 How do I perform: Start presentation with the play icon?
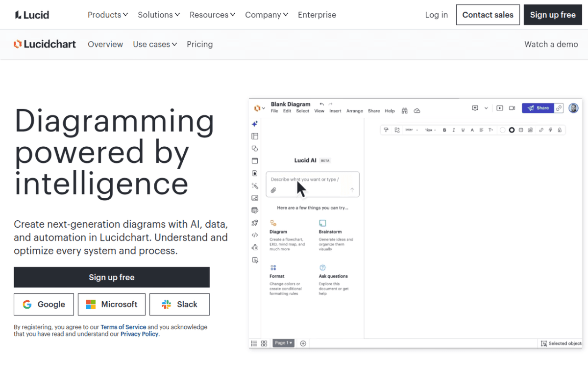tap(500, 108)
